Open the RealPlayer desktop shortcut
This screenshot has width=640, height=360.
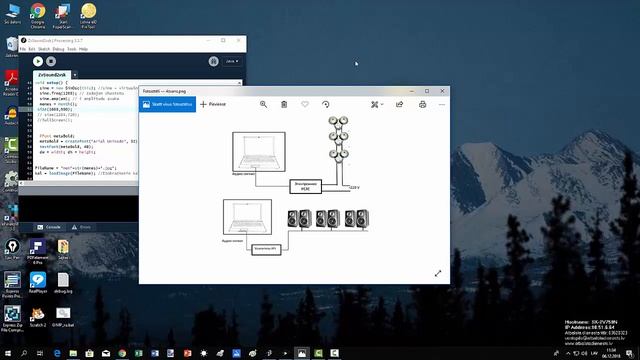click(38, 282)
